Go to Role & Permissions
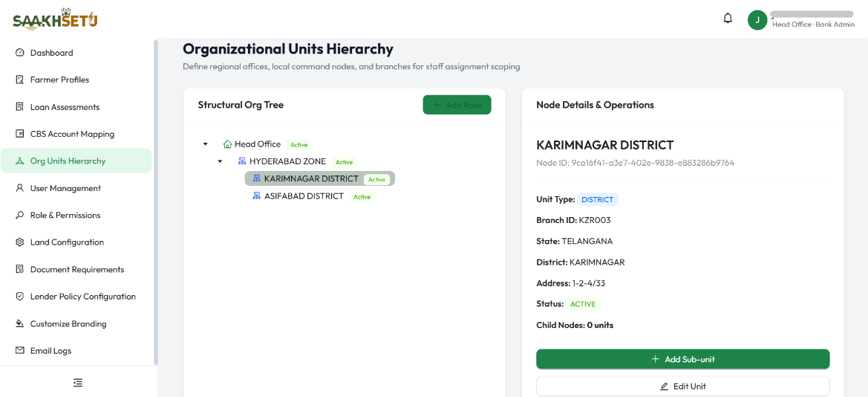 76,215
